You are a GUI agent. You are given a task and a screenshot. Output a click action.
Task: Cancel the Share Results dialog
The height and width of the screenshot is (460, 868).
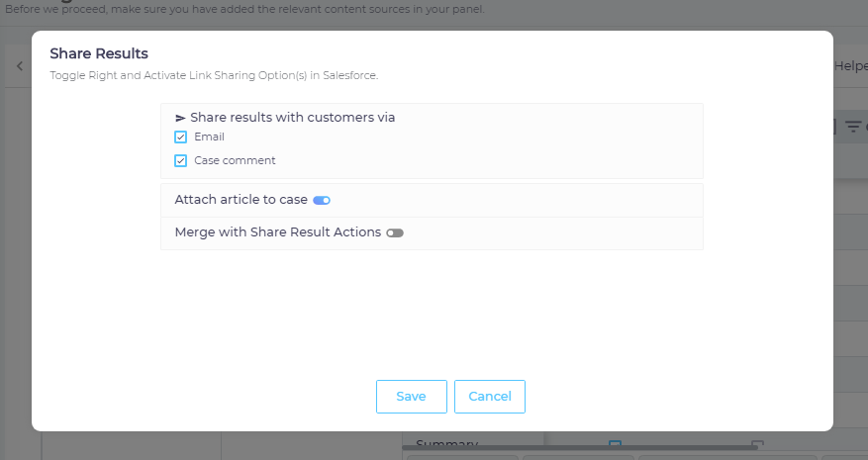(x=490, y=397)
